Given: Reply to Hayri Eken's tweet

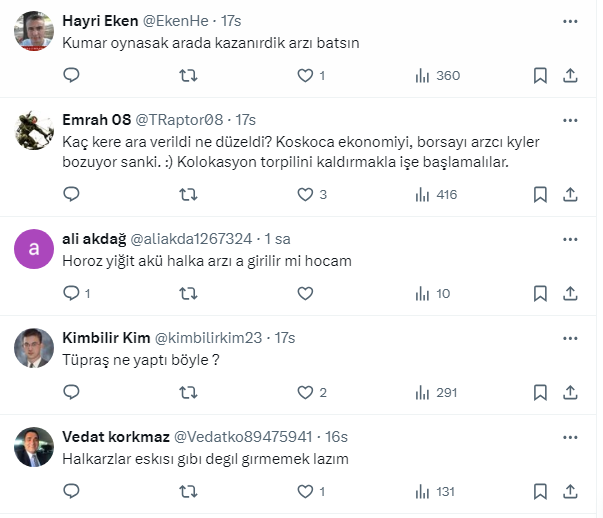Looking at the screenshot, I should 71,75.
